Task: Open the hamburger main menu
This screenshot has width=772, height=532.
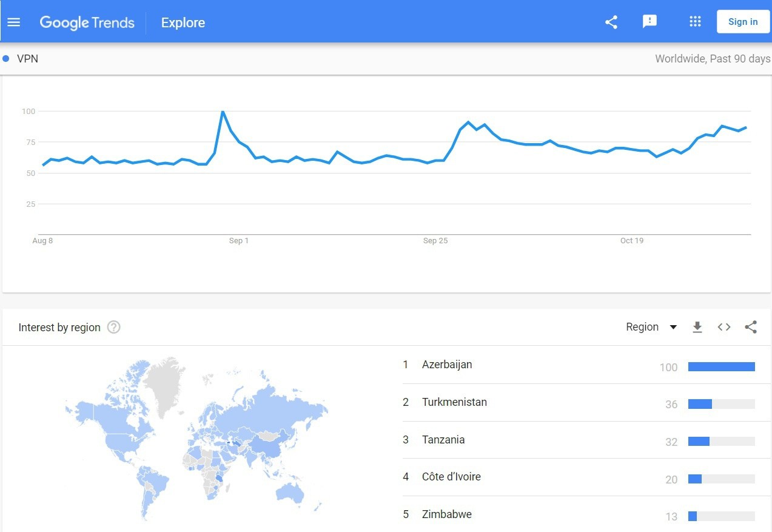Action: tap(13, 22)
